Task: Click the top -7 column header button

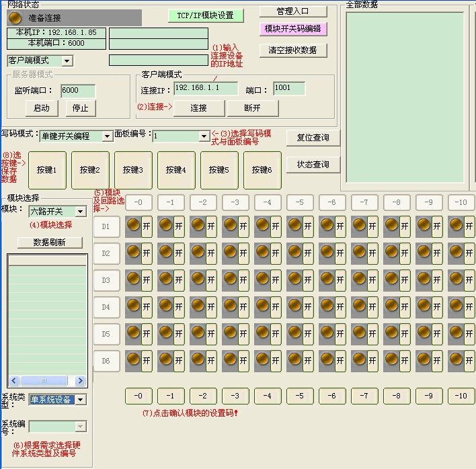Action: coord(364,202)
